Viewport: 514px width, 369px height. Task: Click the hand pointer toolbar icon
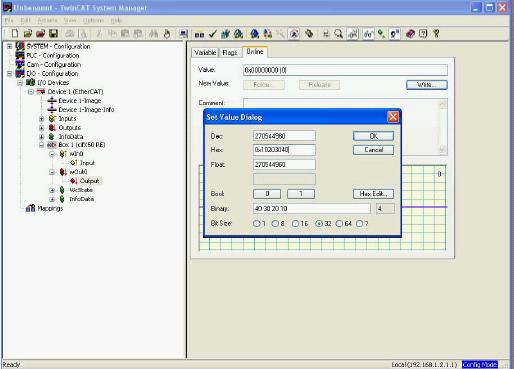(x=167, y=33)
